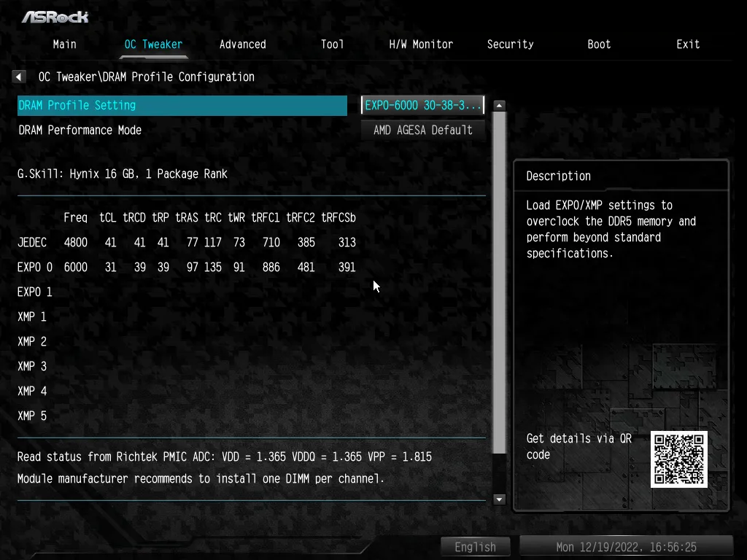Click the XMP 4 row label
747x560 pixels.
point(32,391)
